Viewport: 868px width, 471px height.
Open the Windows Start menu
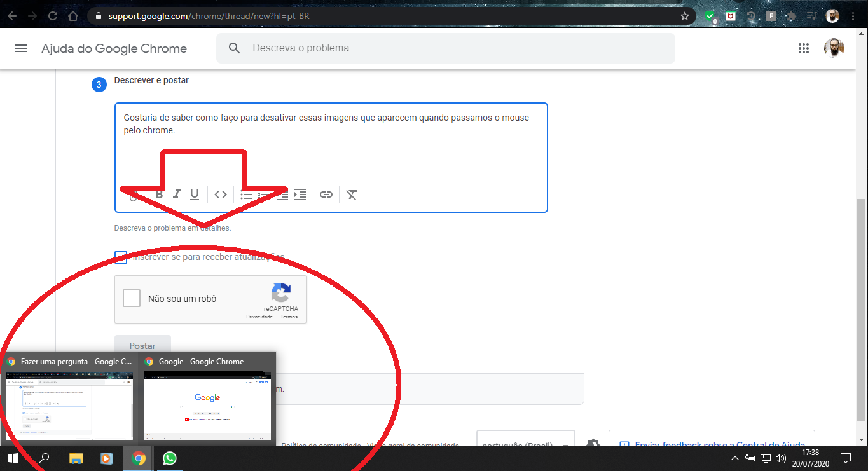13,458
